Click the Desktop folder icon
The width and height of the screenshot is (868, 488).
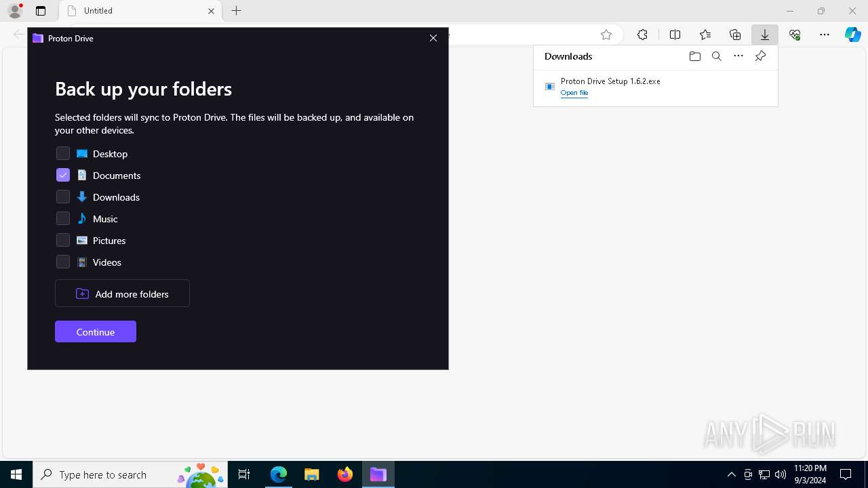click(82, 154)
